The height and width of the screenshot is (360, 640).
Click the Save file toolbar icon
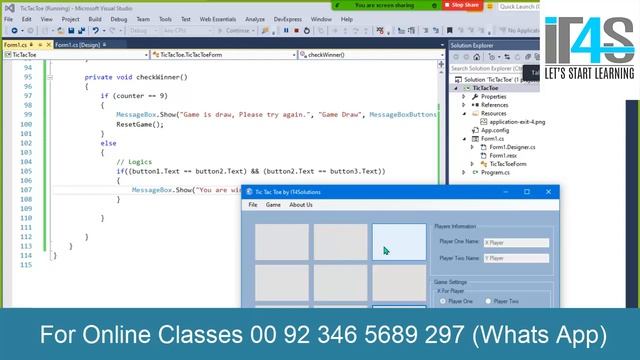[x=71, y=31]
